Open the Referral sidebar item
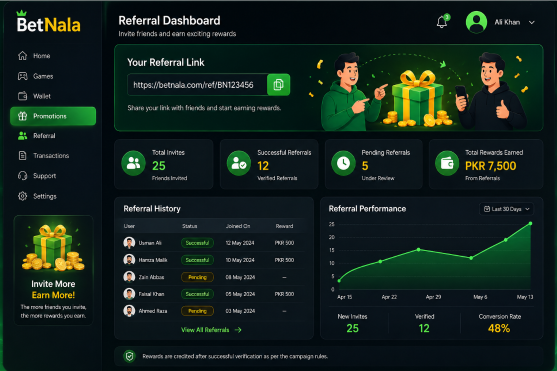 tap(53, 136)
